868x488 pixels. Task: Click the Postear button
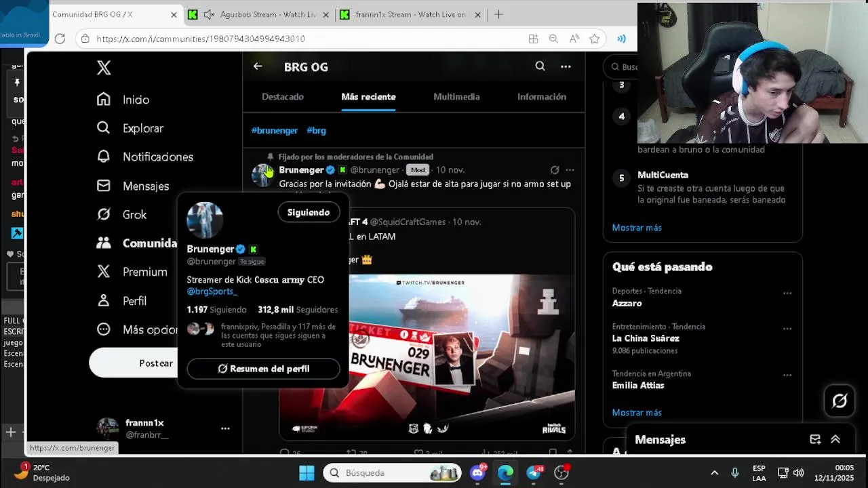134,363
